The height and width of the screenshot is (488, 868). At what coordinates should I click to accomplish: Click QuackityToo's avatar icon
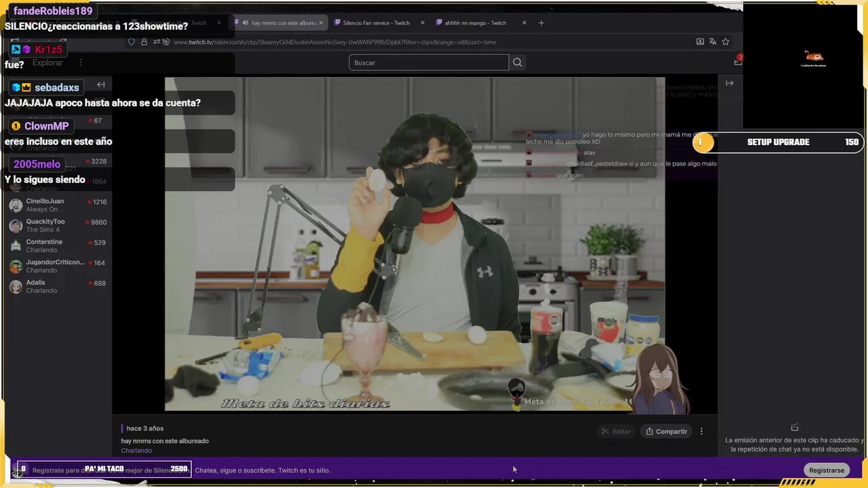point(16,226)
